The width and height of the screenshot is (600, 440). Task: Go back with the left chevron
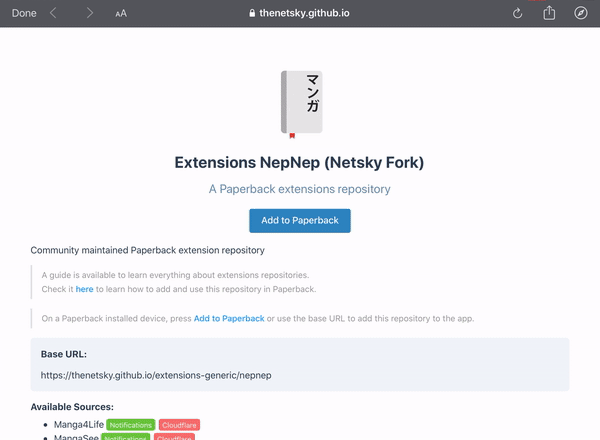coord(53,13)
